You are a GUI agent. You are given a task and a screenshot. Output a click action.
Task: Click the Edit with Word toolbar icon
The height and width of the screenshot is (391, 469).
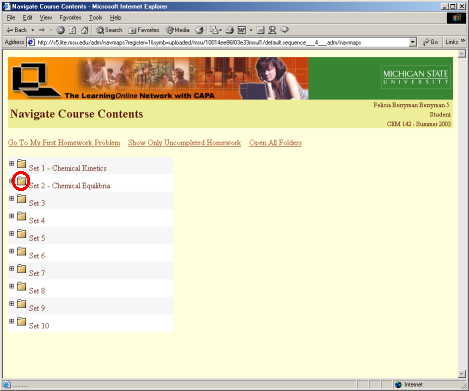tap(242, 30)
